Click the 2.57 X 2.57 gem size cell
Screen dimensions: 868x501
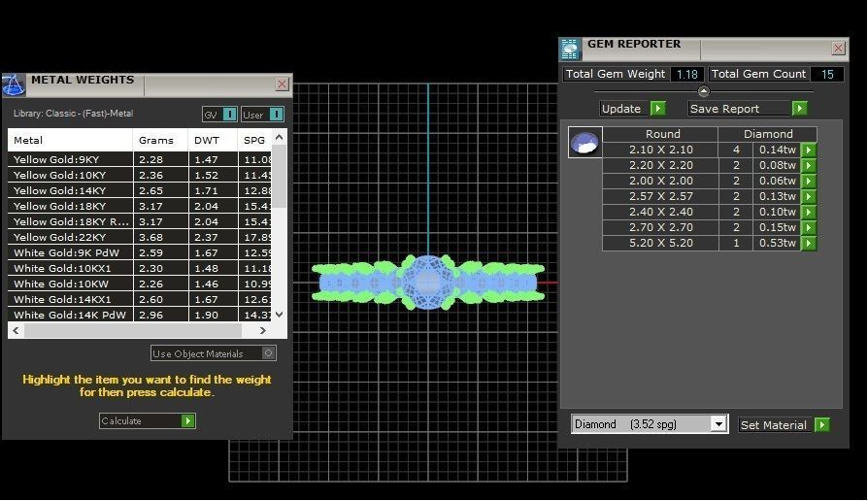660,196
